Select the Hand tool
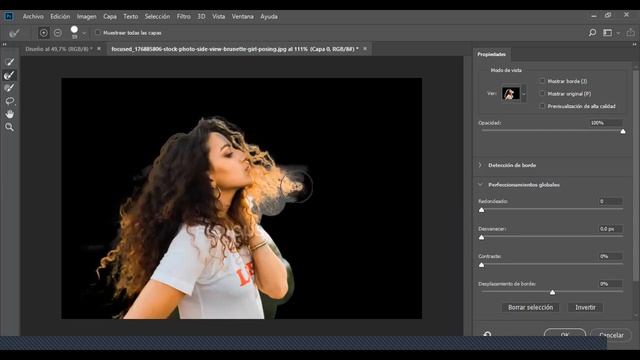640x360 pixels. pyautogui.click(x=9, y=114)
